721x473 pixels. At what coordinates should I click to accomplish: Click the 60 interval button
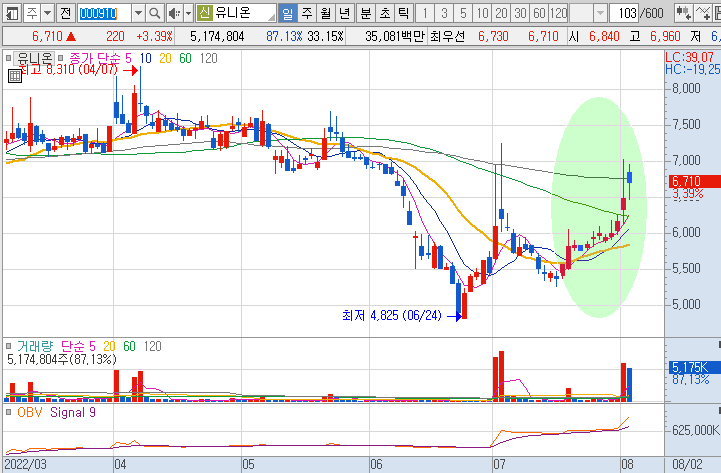click(539, 13)
